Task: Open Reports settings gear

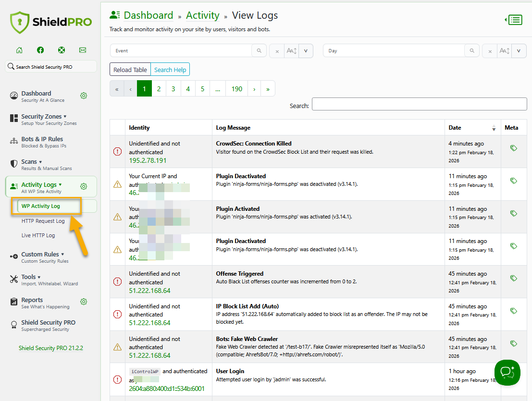Action: point(84,302)
